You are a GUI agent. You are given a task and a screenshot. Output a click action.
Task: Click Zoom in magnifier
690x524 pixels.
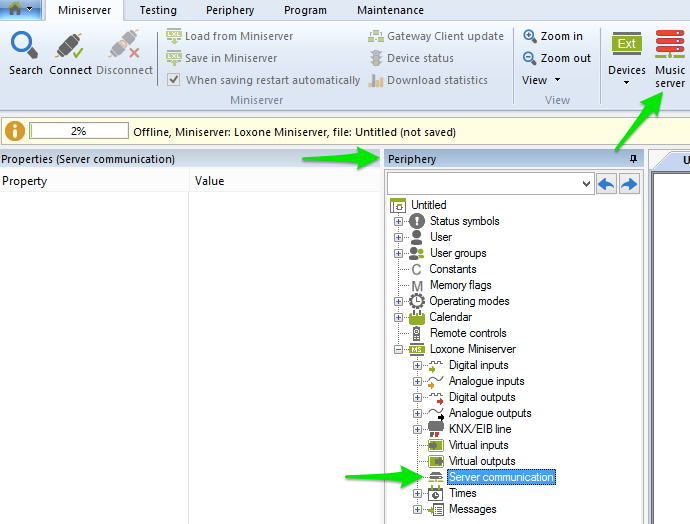(x=530, y=36)
